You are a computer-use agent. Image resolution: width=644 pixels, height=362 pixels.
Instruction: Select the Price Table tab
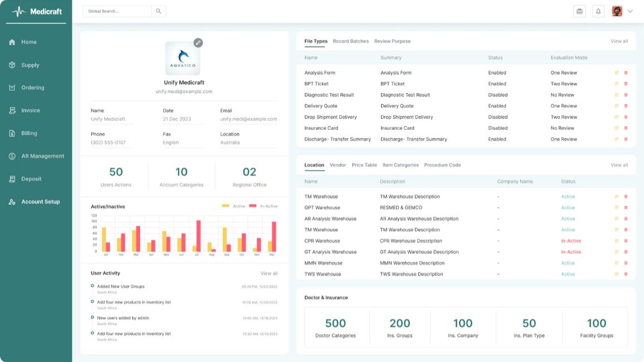point(364,165)
